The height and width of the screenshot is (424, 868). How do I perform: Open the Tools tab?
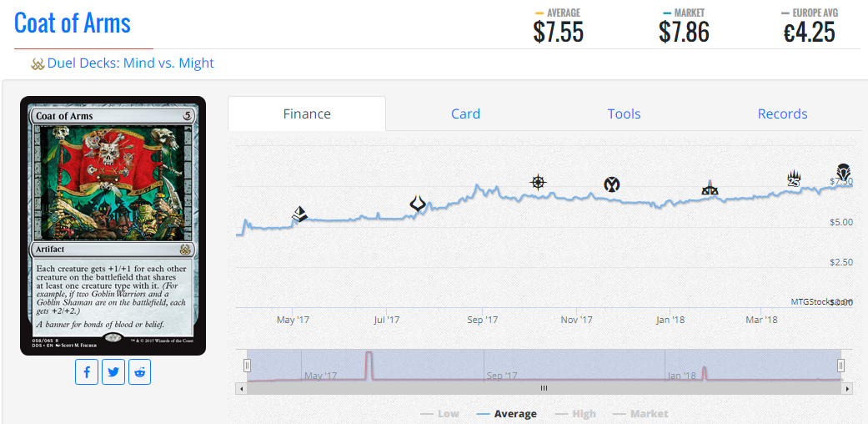point(624,114)
